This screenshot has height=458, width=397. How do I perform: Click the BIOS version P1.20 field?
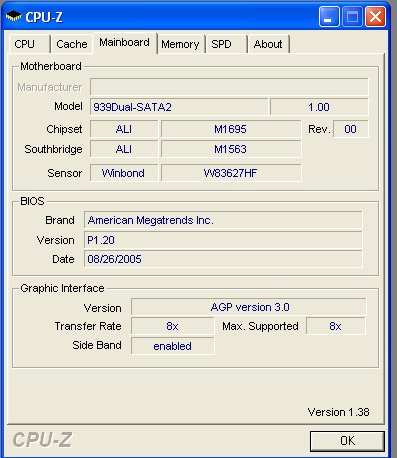(223, 240)
